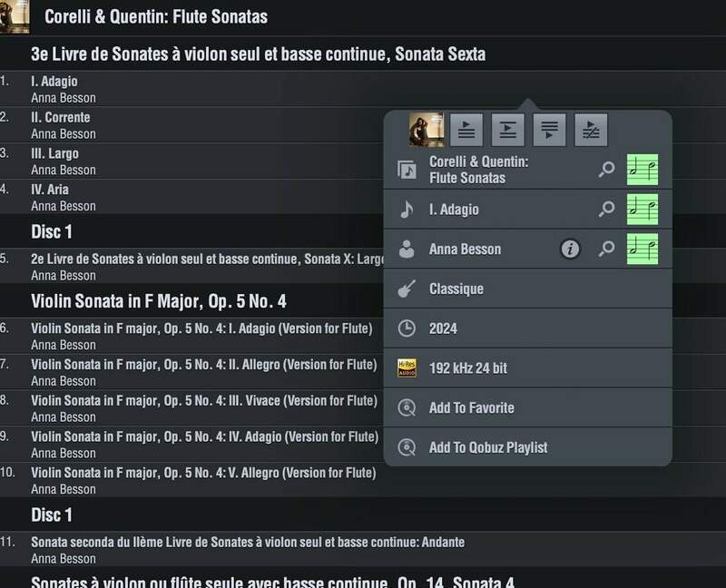The width and height of the screenshot is (726, 588).
Task: Click the Violin Sonata in F Major header
Action: pyautogui.click(x=159, y=300)
